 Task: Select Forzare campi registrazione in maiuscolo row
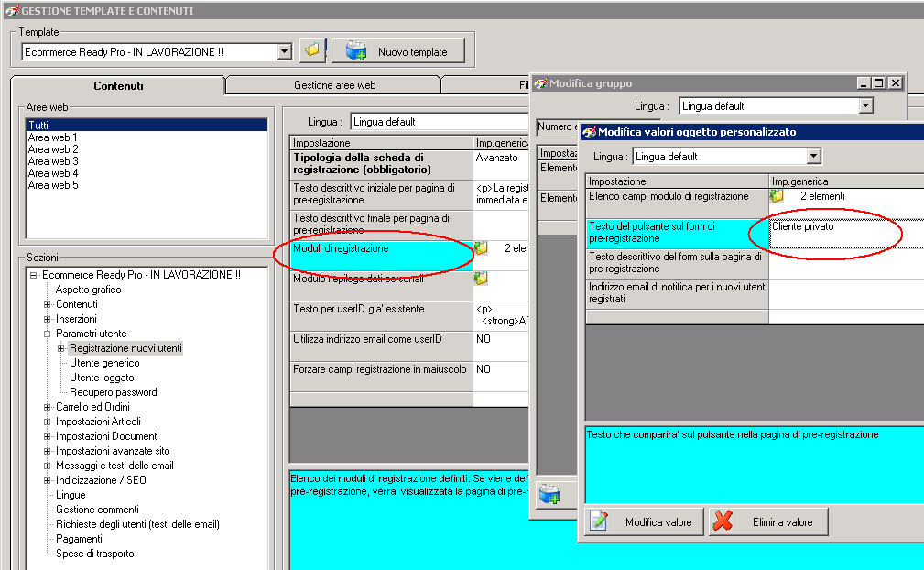(381, 376)
